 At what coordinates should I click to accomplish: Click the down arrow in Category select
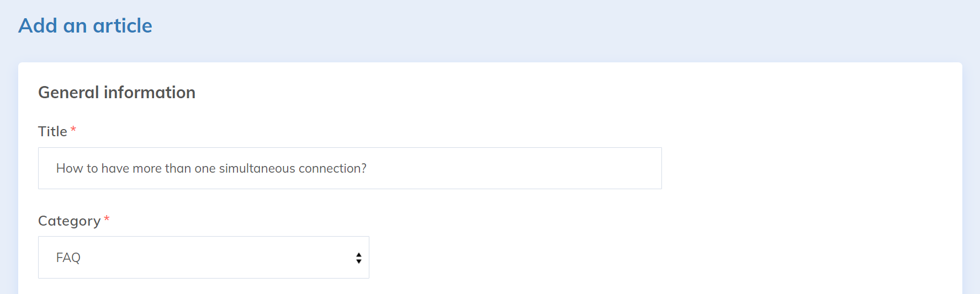359,261
